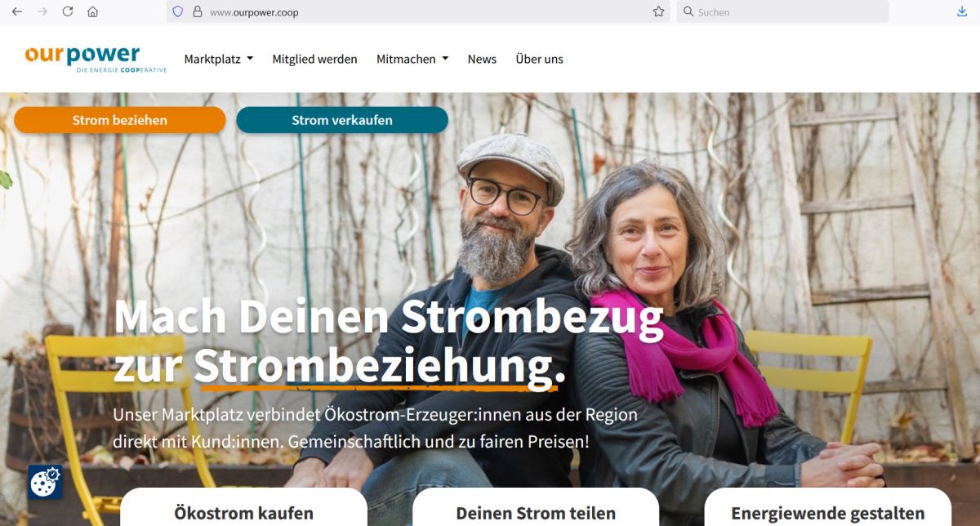Open the News menu item
Viewport: 980px width, 526px height.
point(482,59)
